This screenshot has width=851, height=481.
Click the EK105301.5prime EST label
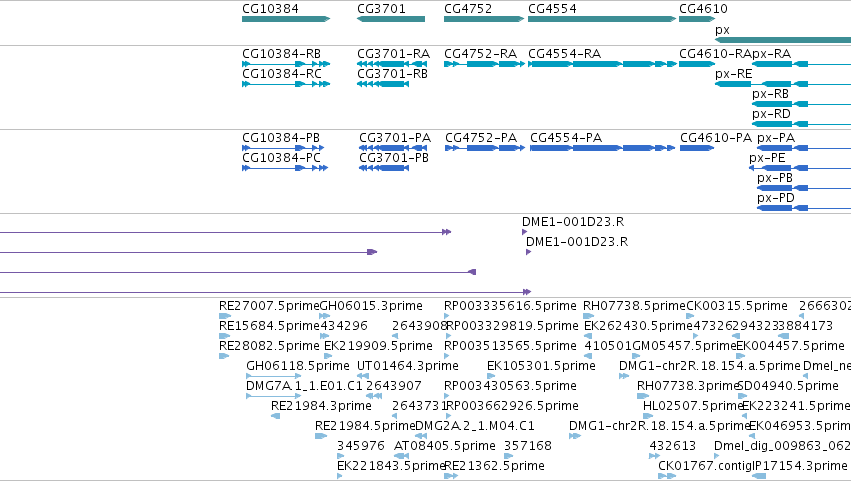[541, 366]
